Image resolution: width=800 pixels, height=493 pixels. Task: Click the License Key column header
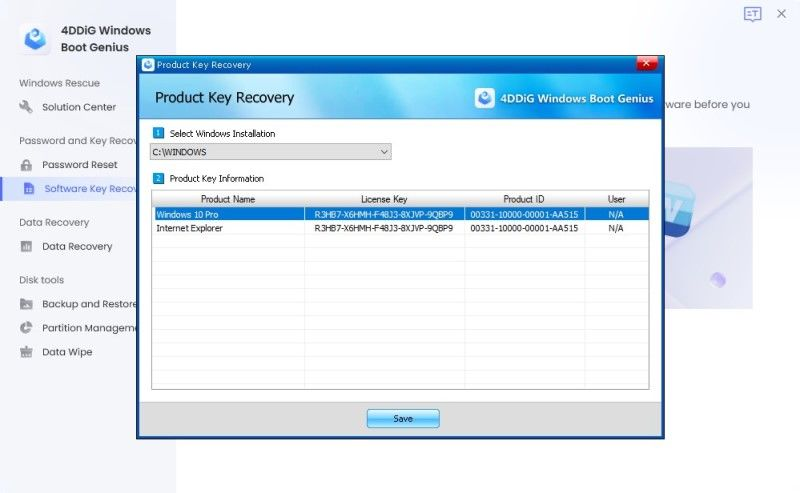click(x=384, y=199)
